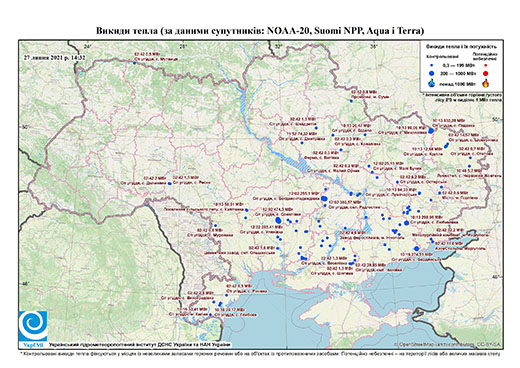Click the UkrGMI spiral logo
This screenshot has height=368, width=520.
[x=33, y=326]
